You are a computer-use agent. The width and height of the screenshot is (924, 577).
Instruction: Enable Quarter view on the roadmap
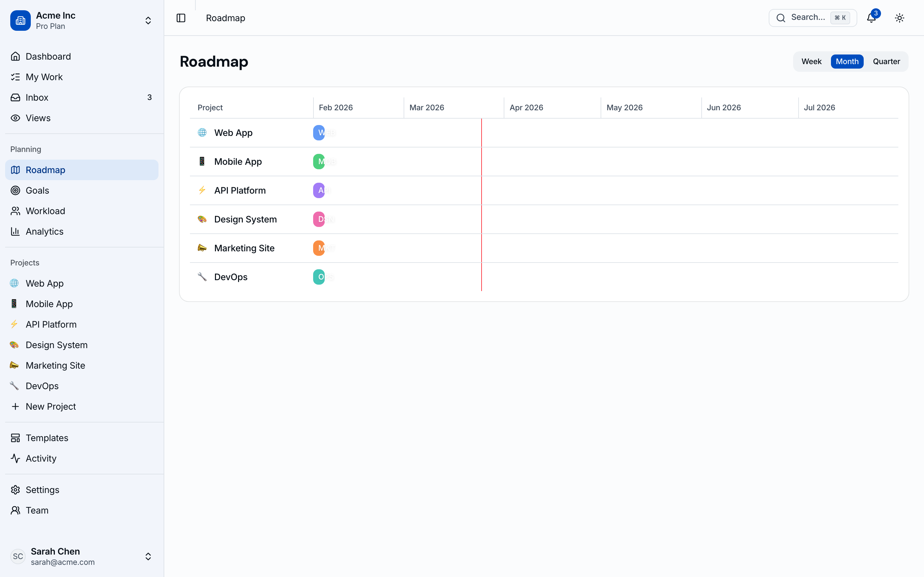pyautogui.click(x=886, y=62)
